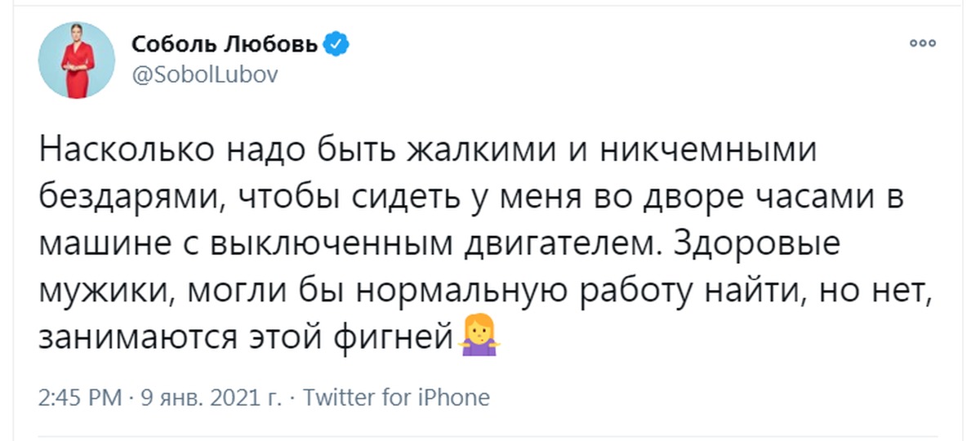Open the Twitter for iPhone source link
980x441 pixels.
tap(396, 398)
